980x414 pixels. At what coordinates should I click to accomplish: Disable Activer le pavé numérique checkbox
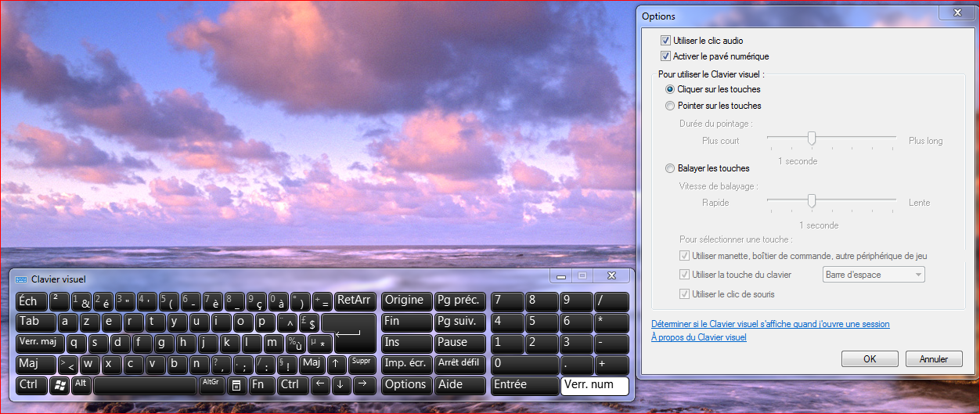666,56
